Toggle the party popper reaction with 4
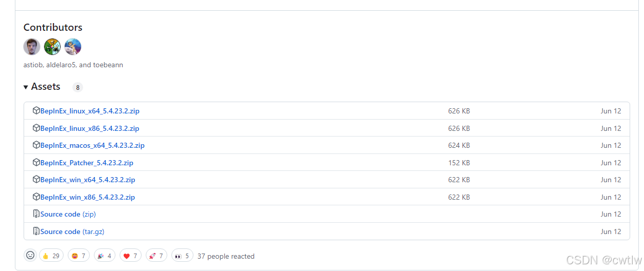The image size is (644, 271). click(105, 256)
